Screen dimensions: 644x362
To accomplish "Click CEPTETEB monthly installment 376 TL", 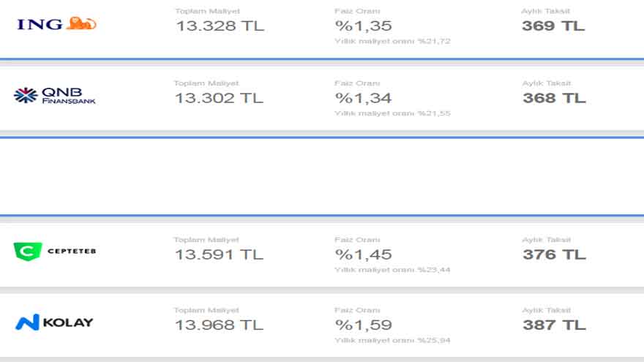I will (x=554, y=254).
